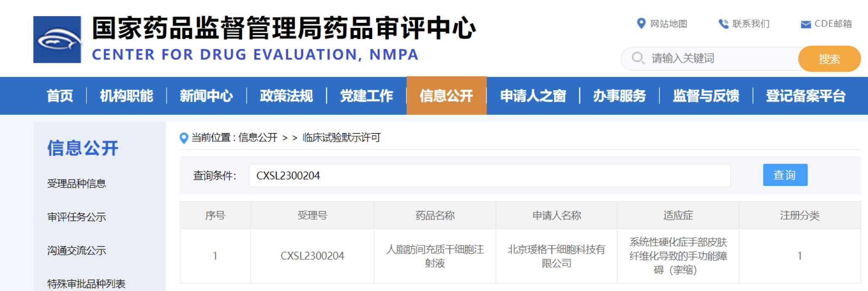Open 受理品种信息 in the sidebar
The width and height of the screenshot is (868, 291).
coord(77,183)
